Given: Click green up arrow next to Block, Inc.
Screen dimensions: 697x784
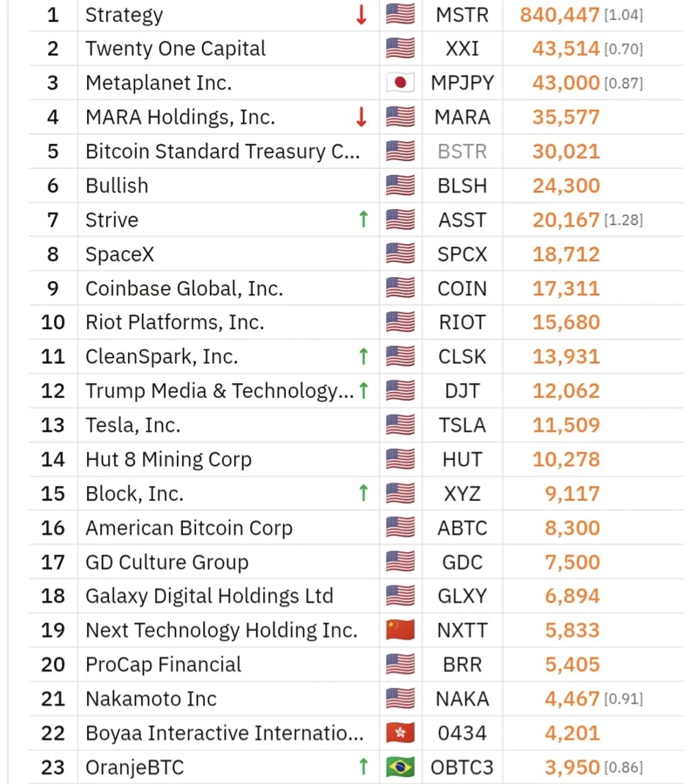Looking at the screenshot, I should point(363,493).
